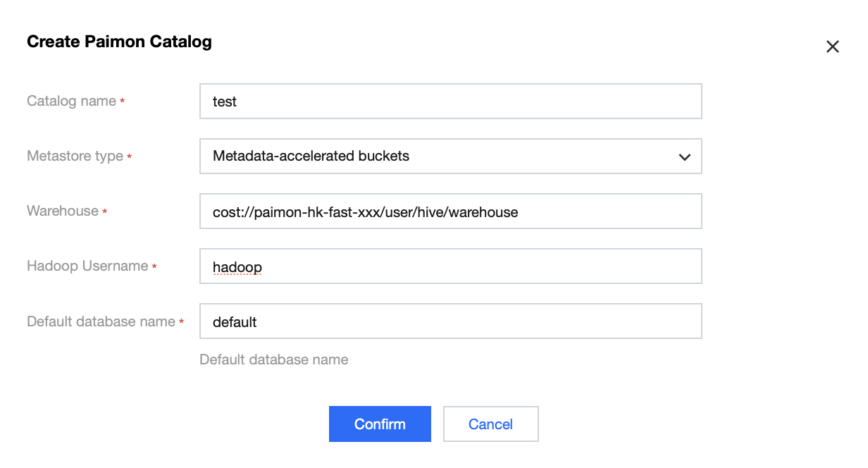Screen dimensions: 868x468
Task: Focus the Hadoop Username input field
Action: coord(451,266)
